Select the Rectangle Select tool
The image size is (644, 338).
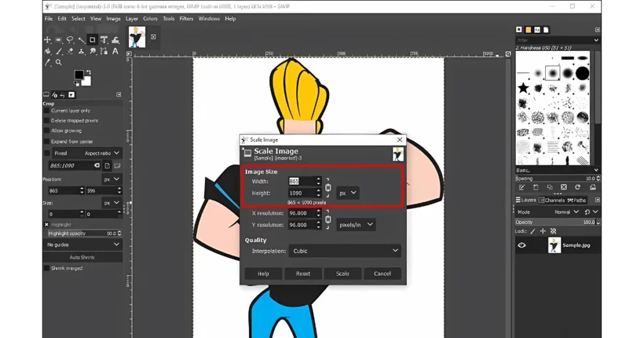click(x=58, y=40)
